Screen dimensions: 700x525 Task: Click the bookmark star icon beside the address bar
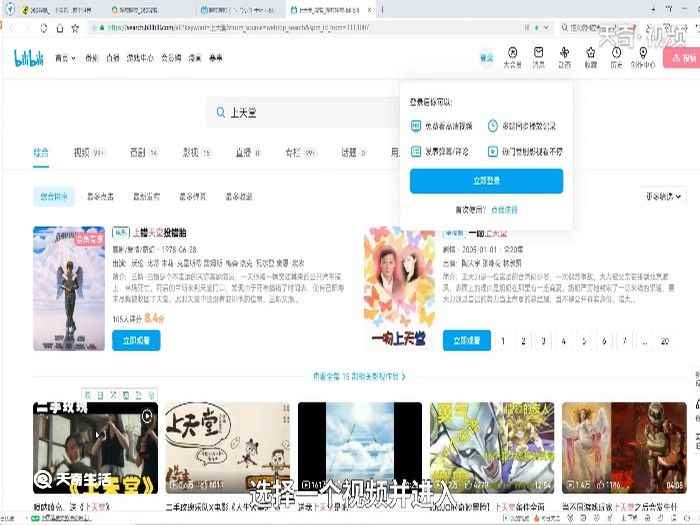tap(75, 28)
